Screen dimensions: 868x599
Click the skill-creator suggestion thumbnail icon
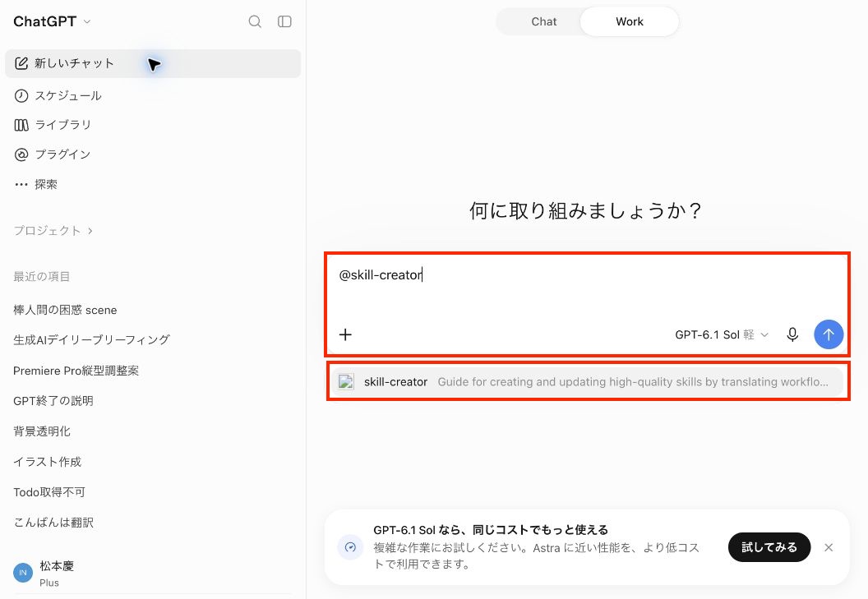point(346,381)
